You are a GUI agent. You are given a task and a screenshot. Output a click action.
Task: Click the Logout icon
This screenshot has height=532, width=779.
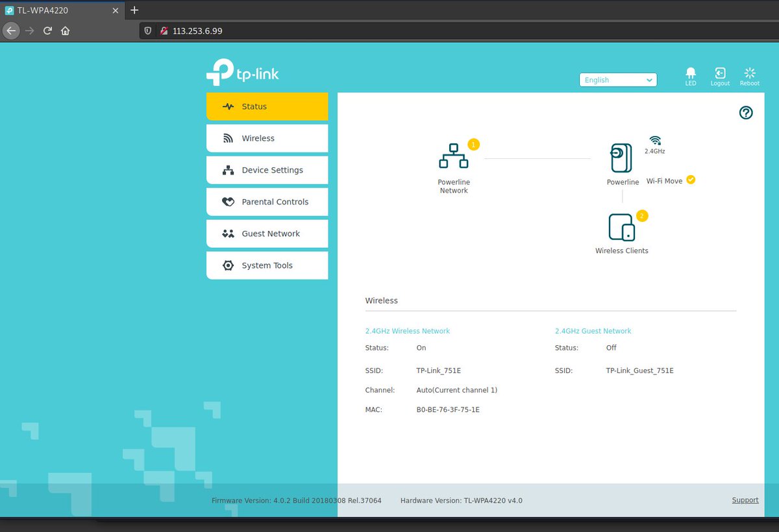coord(720,73)
